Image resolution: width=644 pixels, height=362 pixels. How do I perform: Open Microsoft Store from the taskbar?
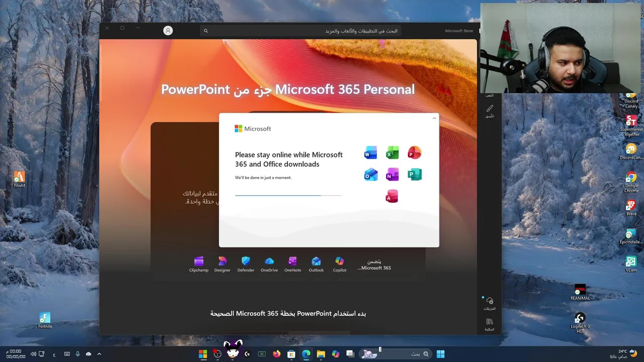coord(291,354)
